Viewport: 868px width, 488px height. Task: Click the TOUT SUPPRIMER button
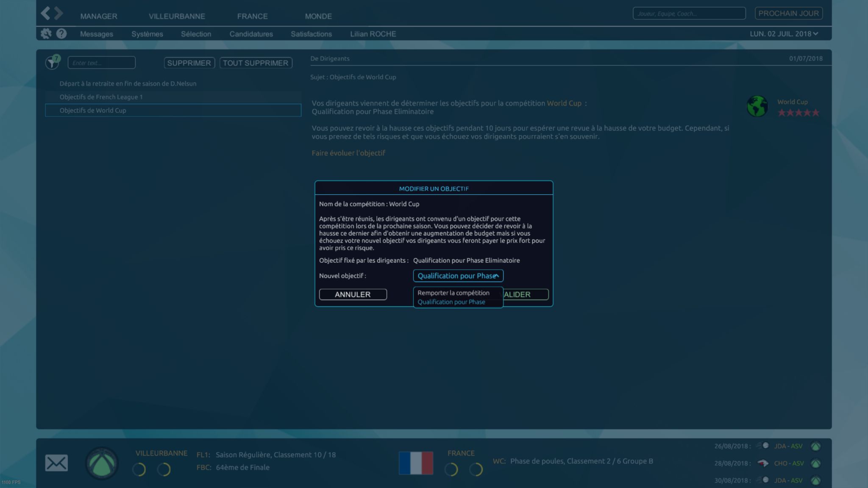256,63
